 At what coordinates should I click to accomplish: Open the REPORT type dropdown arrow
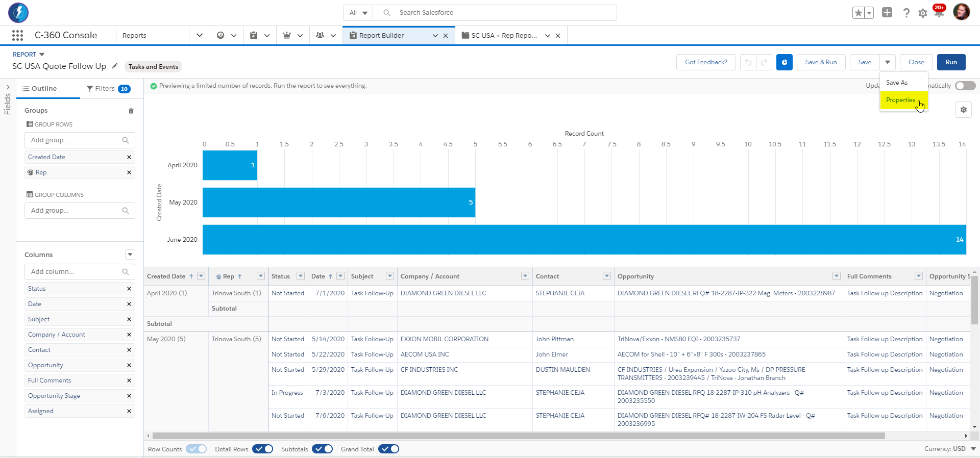[x=42, y=55]
